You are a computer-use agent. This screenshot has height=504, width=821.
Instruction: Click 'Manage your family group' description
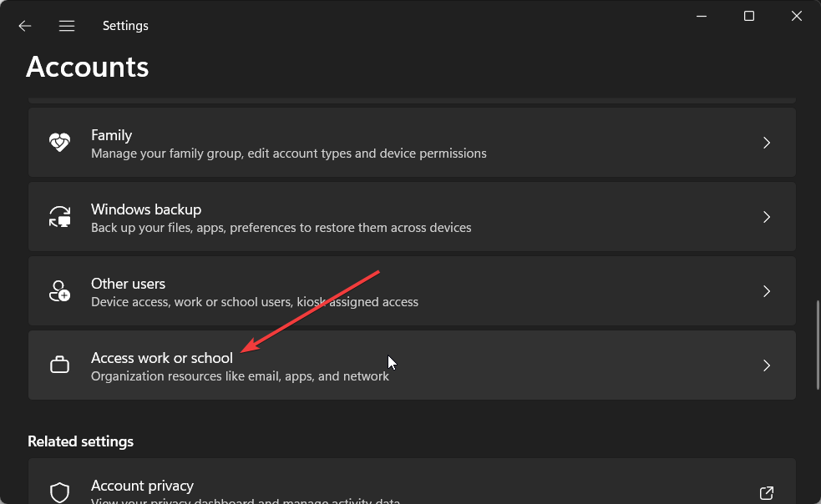[289, 154]
